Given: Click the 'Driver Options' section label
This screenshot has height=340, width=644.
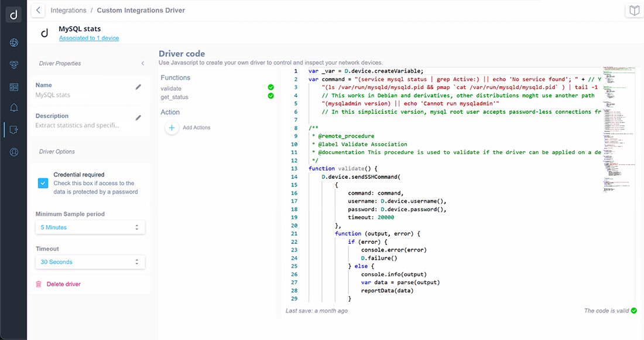Looking at the screenshot, I should click(57, 152).
